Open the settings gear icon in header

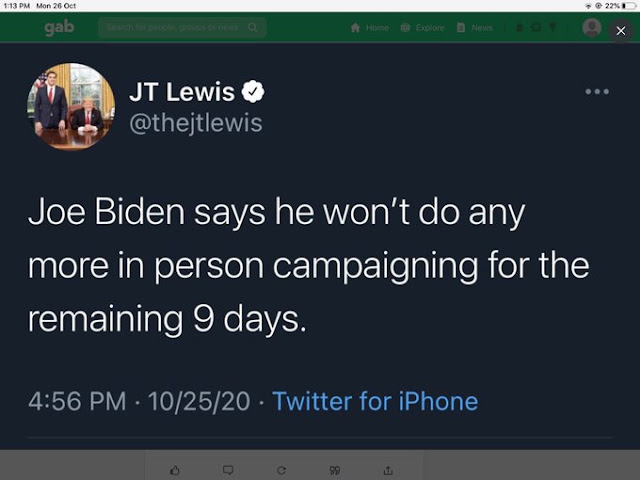[536, 27]
